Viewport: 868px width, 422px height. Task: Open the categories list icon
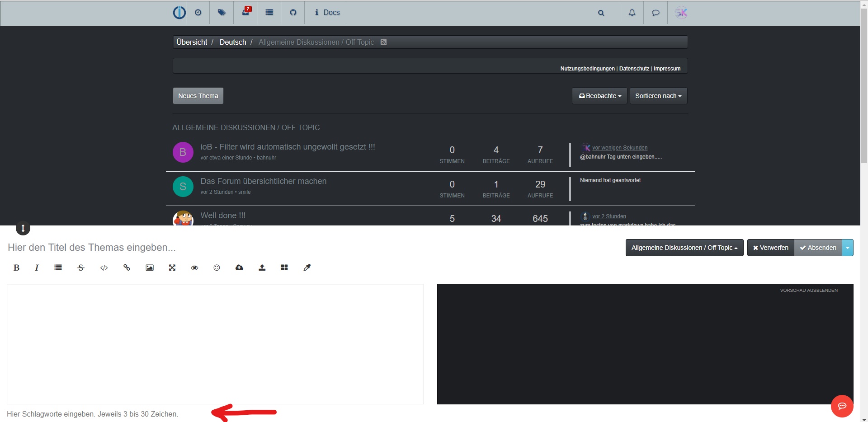tap(269, 13)
